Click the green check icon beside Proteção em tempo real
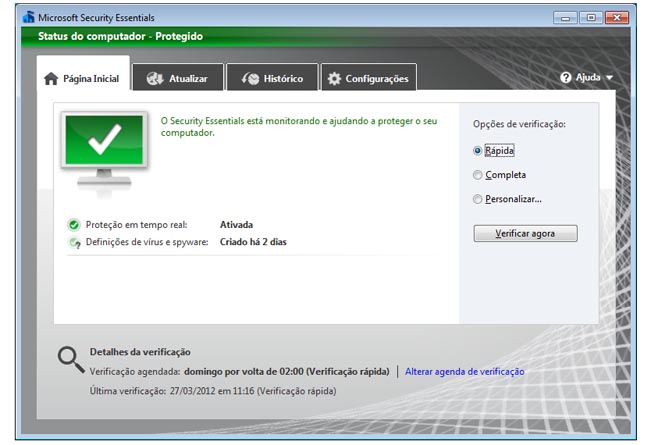This screenshot has height=445, width=665. 74,225
